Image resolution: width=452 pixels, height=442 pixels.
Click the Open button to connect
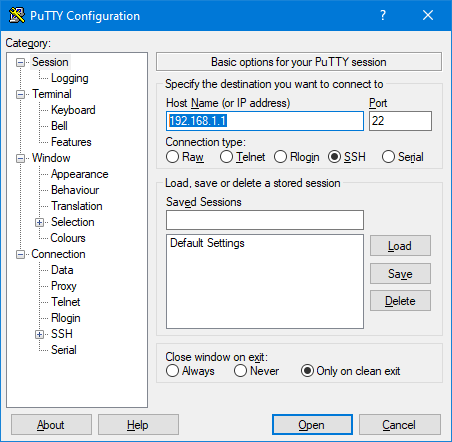(x=312, y=425)
